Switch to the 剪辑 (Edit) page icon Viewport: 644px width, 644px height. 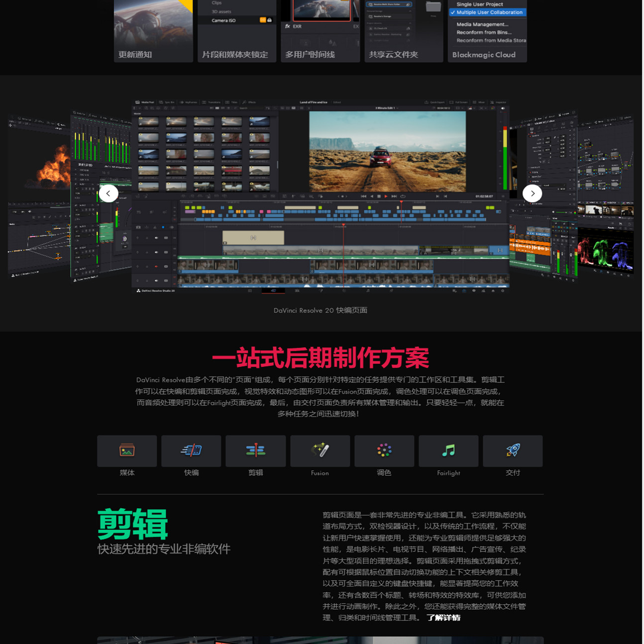coord(255,451)
